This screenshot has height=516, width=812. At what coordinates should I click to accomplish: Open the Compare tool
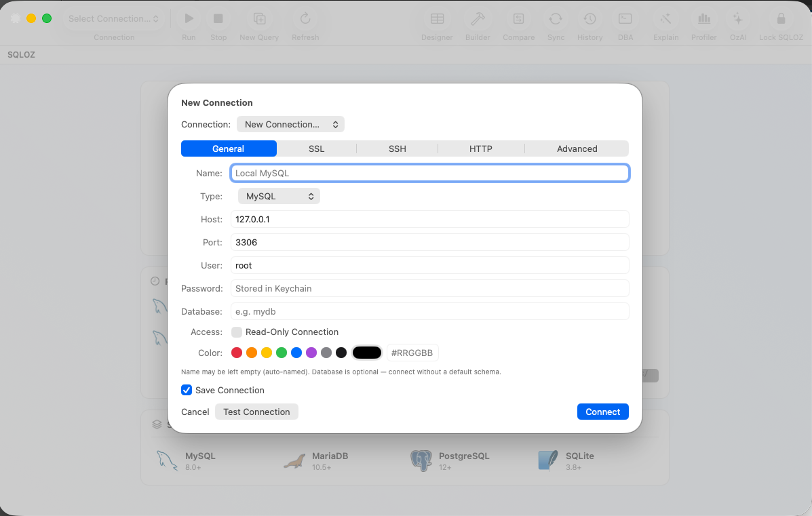pyautogui.click(x=518, y=18)
